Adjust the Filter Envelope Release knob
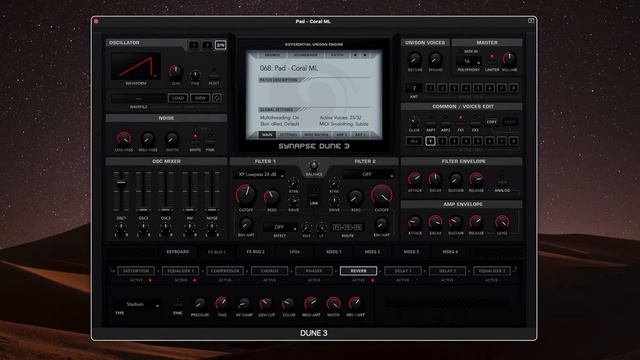Image resolution: width=640 pixels, height=360 pixels. point(476,179)
